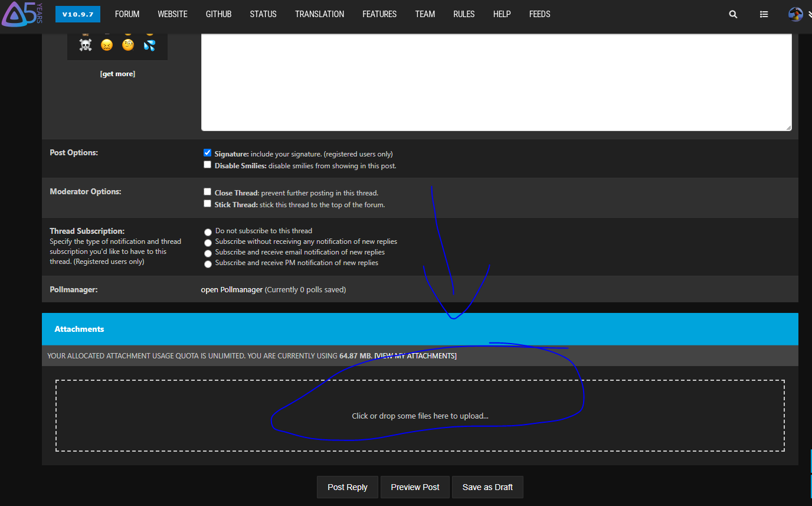This screenshot has height=506, width=812.
Task: Insert the water droplets smiley
Action: coord(149,45)
